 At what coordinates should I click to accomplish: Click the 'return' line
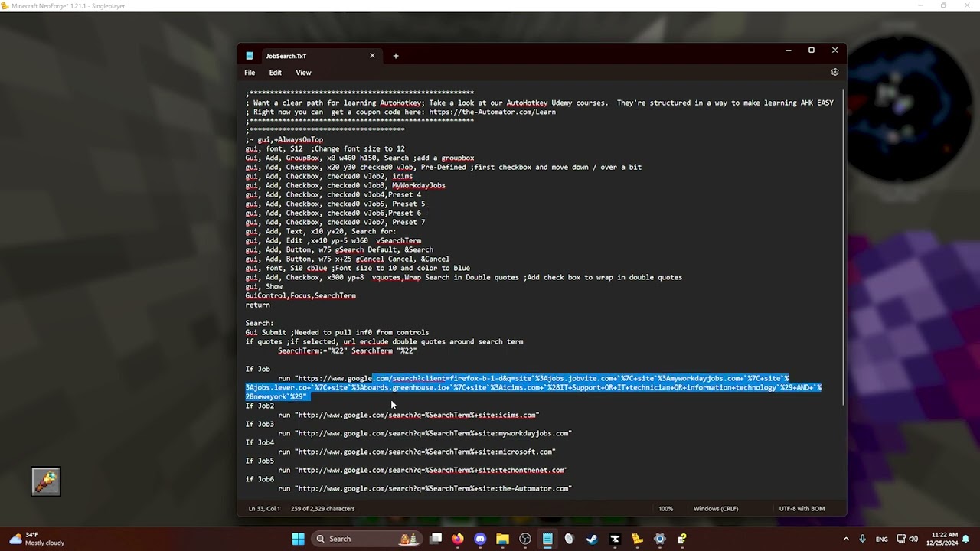tap(257, 305)
